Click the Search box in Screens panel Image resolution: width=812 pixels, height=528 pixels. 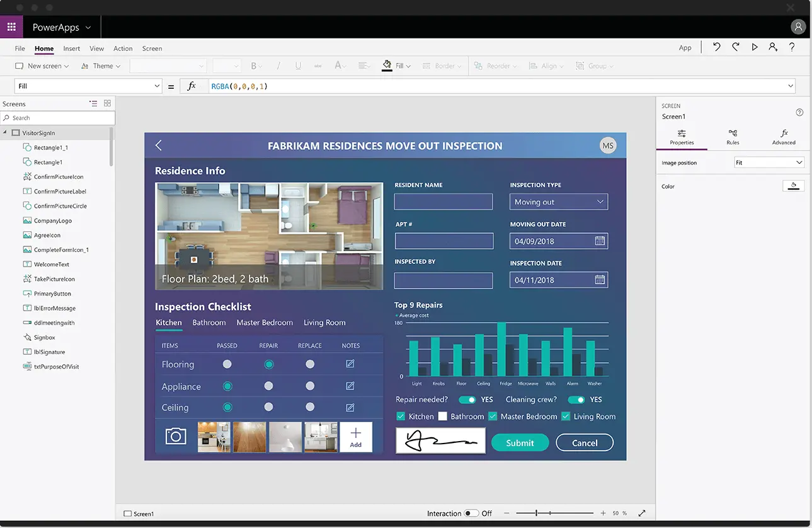pos(57,118)
